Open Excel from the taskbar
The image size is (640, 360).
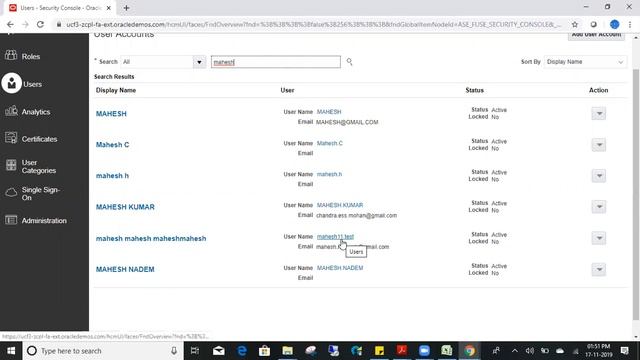(x=447, y=351)
